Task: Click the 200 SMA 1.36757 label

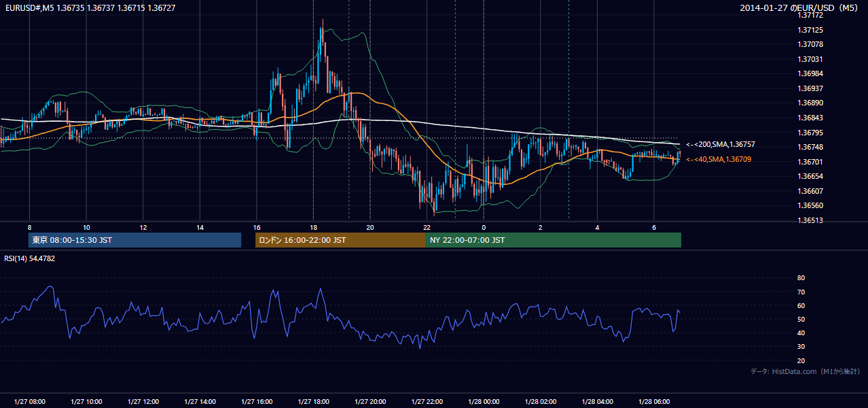Action: (x=720, y=145)
